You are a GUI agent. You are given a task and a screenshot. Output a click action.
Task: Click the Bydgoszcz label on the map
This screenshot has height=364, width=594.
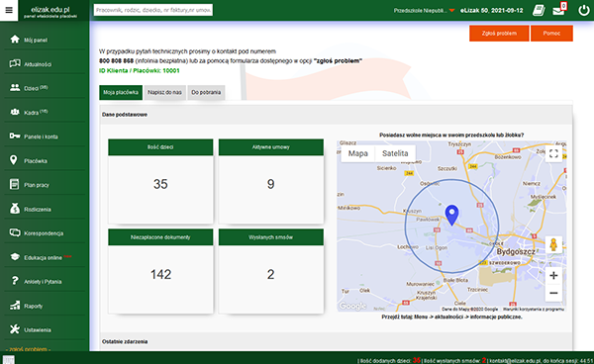tap(516, 251)
